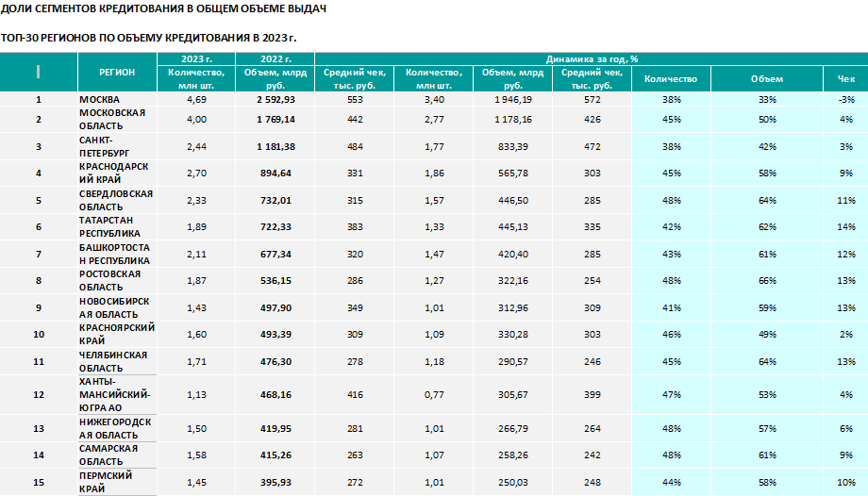
Task: Select the '2023 г.' header cell
Action: tap(196, 58)
